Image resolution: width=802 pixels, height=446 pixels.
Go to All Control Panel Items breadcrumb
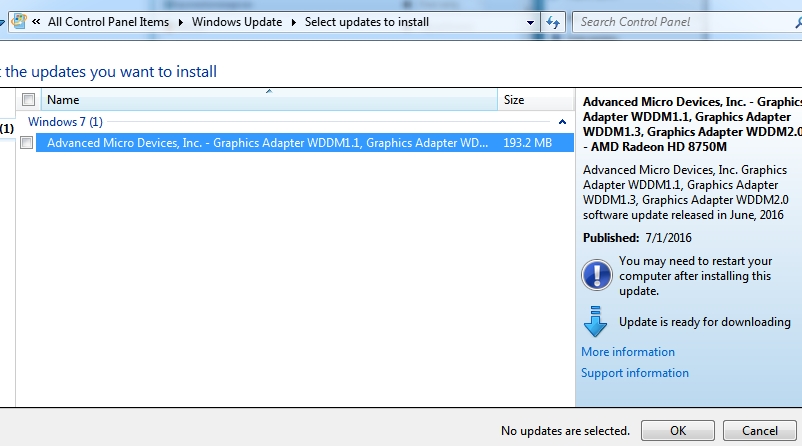[108, 22]
